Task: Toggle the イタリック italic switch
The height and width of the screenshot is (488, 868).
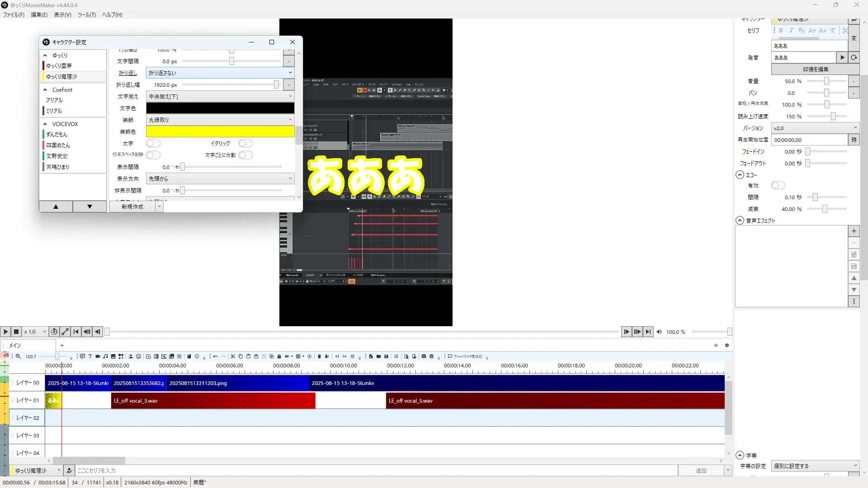Action: 245,143
